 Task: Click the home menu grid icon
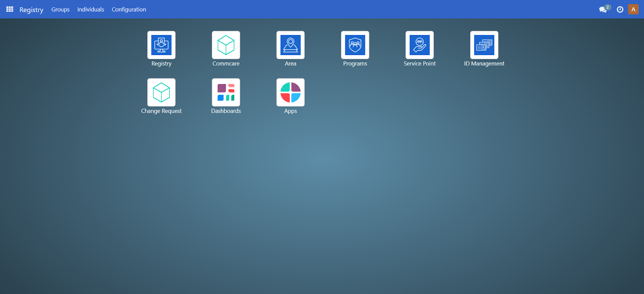point(10,9)
